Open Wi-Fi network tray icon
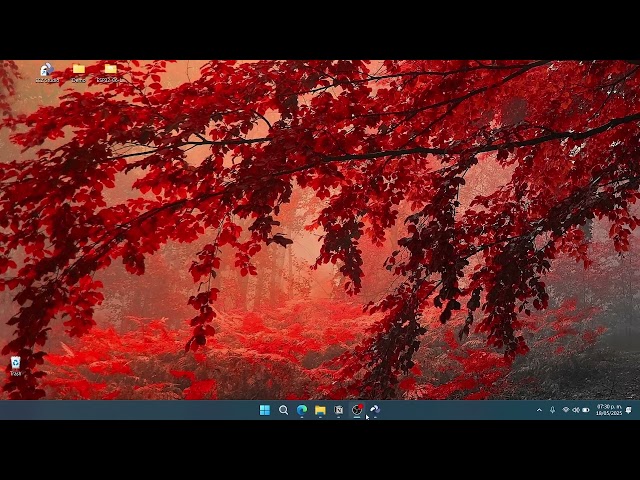640x480 pixels. pos(566,410)
